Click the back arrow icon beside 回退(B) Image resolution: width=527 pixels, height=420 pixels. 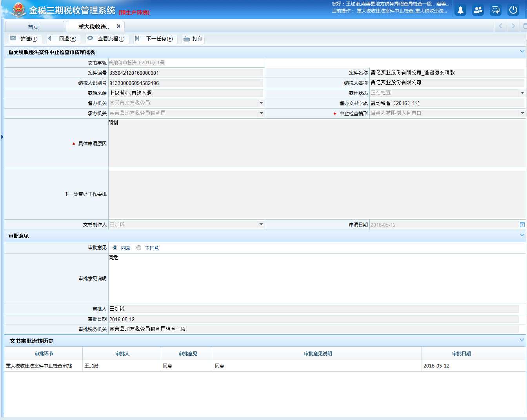point(50,38)
